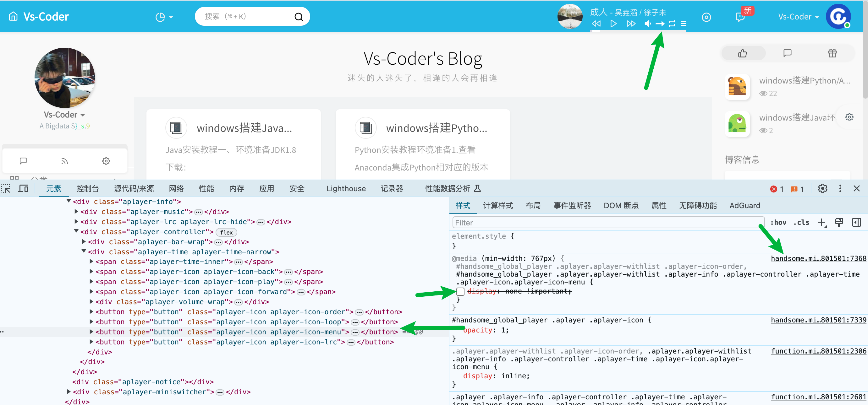Toggle device toolbar icon in DevTools
Viewport: 868px width, 405px height.
coord(23,188)
